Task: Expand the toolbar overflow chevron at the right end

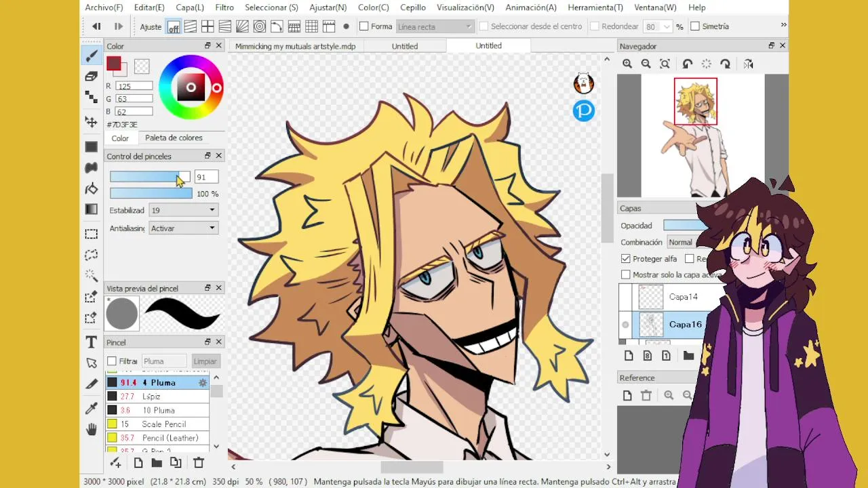Action: (x=783, y=25)
